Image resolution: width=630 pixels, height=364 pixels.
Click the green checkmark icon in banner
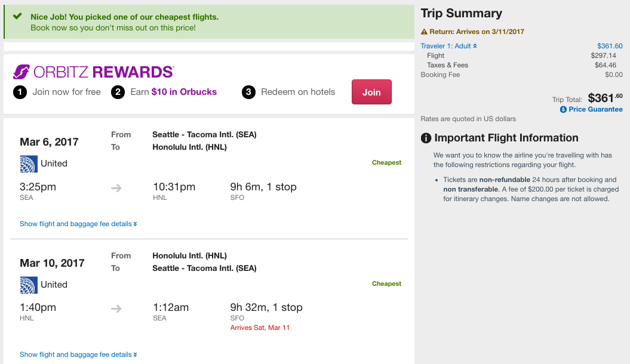tap(17, 17)
